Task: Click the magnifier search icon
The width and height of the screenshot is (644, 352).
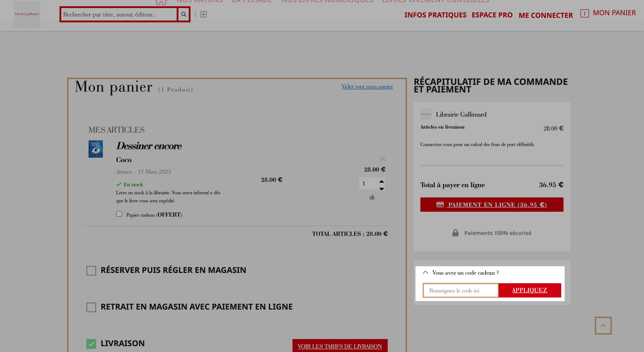Action: click(184, 14)
